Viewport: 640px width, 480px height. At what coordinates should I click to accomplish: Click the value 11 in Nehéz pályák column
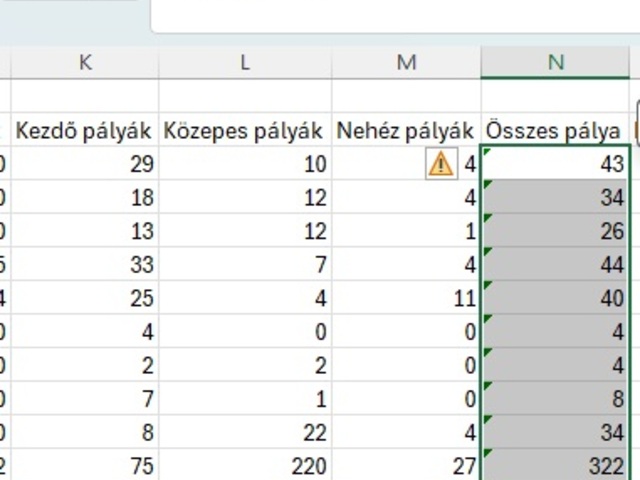point(406,299)
